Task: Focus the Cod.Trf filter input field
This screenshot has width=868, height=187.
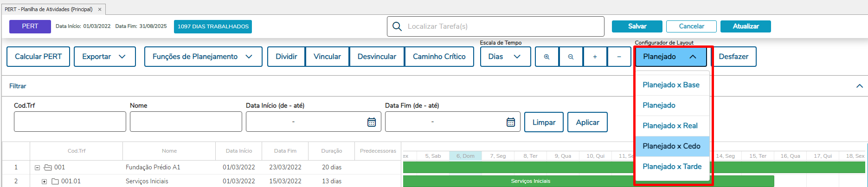Action: click(x=70, y=122)
